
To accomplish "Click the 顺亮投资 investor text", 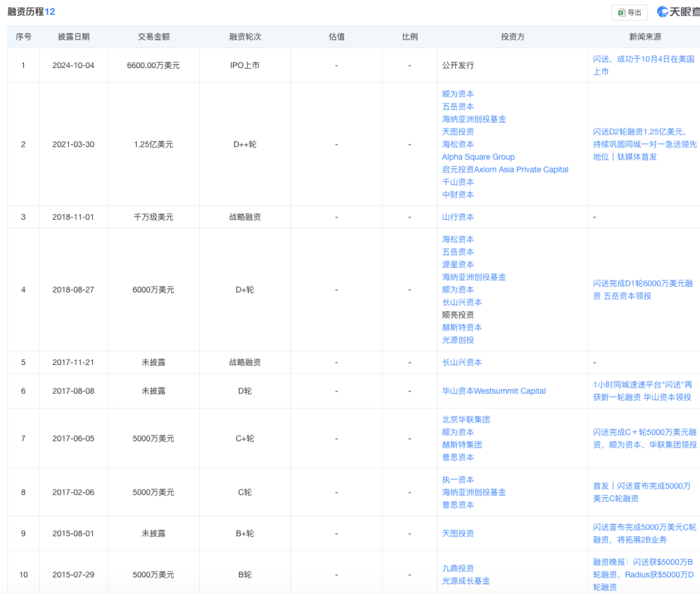I will pos(458,315).
